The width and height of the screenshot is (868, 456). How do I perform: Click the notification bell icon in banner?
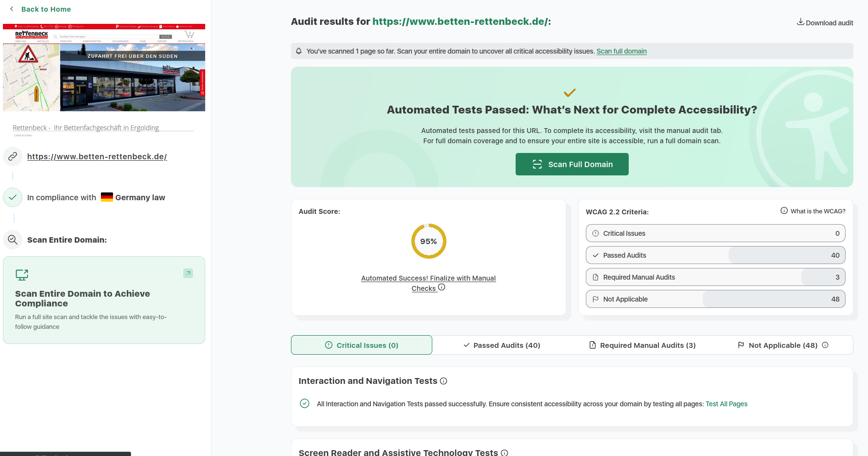(299, 51)
